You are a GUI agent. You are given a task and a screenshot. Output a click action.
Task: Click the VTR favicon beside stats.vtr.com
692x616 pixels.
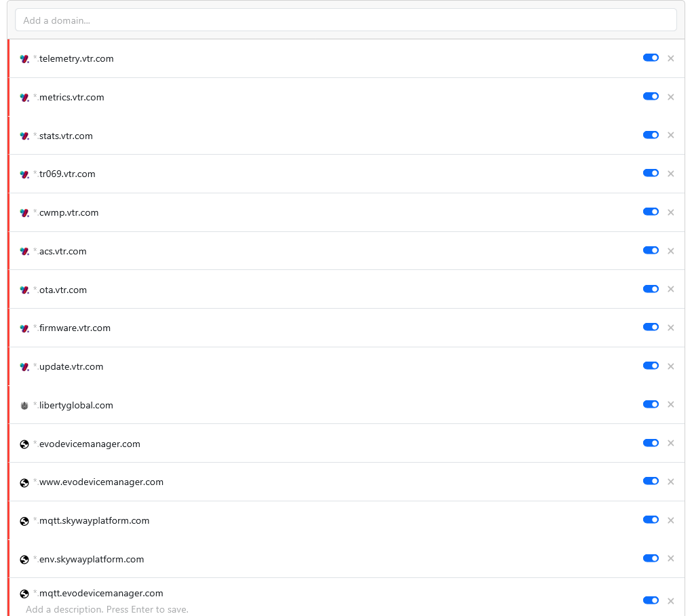coord(24,136)
